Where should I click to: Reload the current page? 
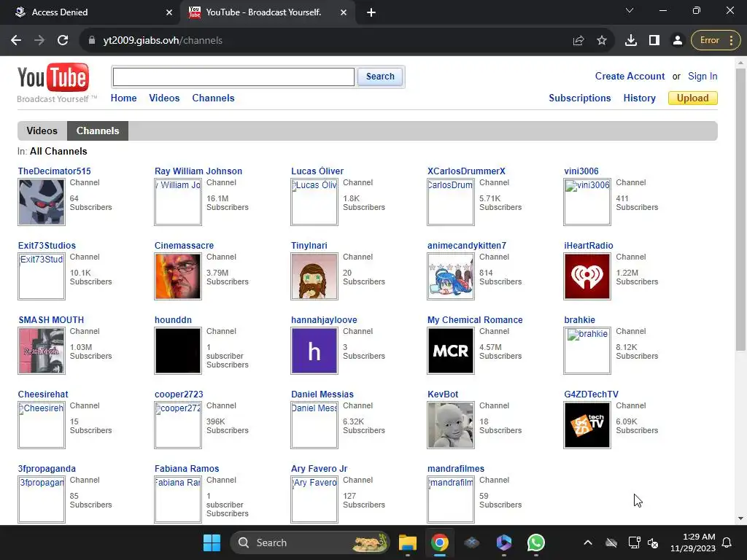coord(63,41)
